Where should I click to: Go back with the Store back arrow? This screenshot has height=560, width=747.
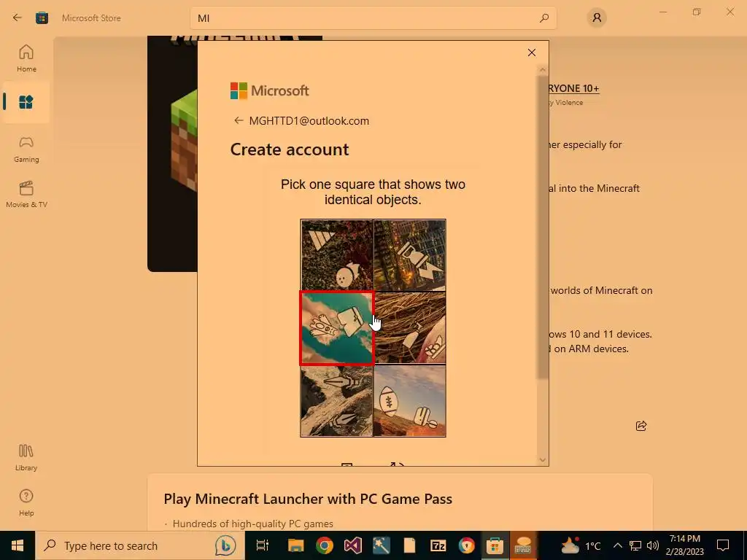point(18,17)
